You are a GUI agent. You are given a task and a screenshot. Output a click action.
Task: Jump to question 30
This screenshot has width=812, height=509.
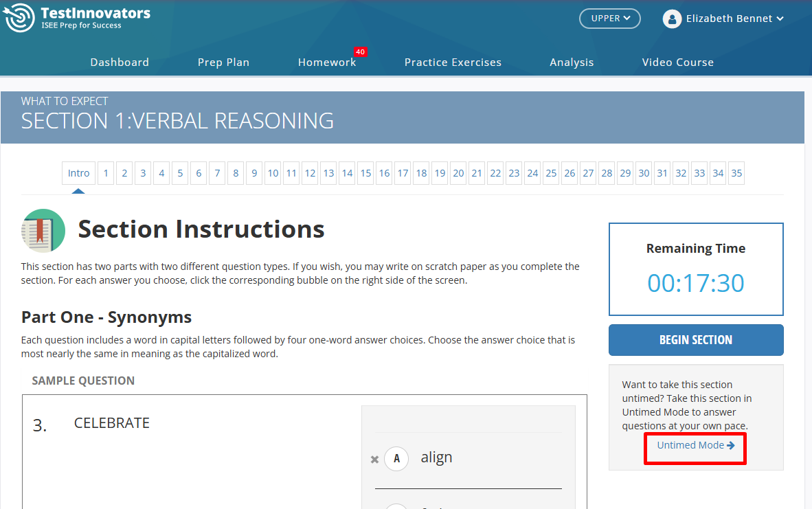[644, 173]
